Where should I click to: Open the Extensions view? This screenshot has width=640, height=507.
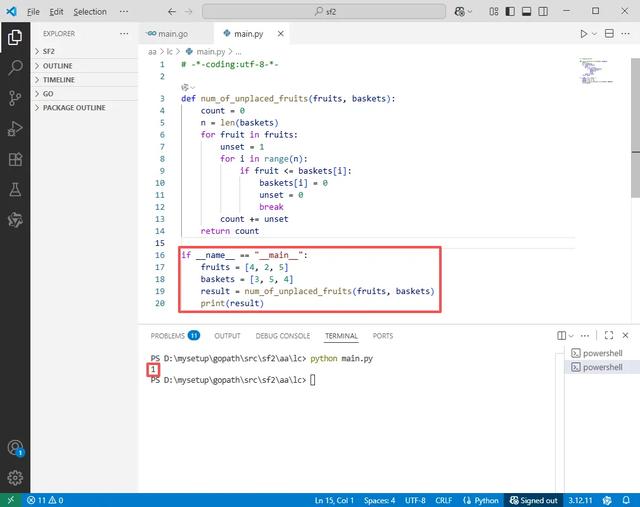click(x=15, y=159)
